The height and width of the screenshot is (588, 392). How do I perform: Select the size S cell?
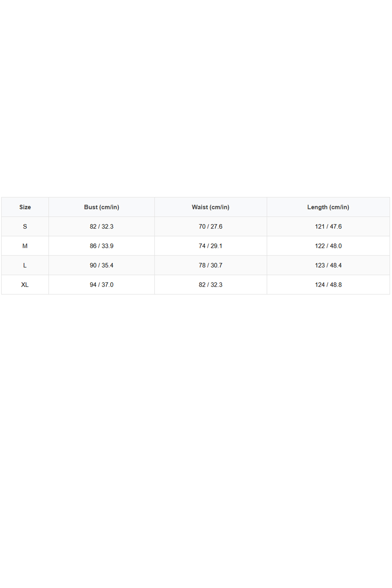(x=25, y=227)
